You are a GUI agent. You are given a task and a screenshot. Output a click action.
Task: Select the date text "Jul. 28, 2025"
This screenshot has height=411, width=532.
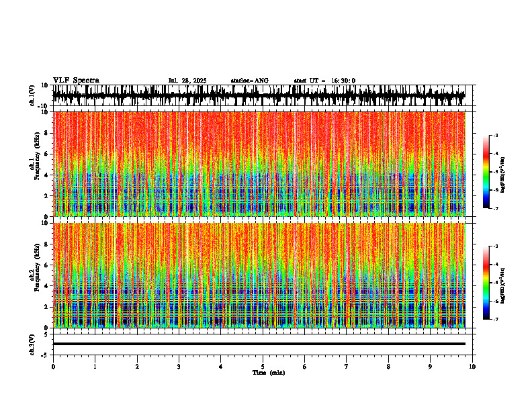point(187,81)
